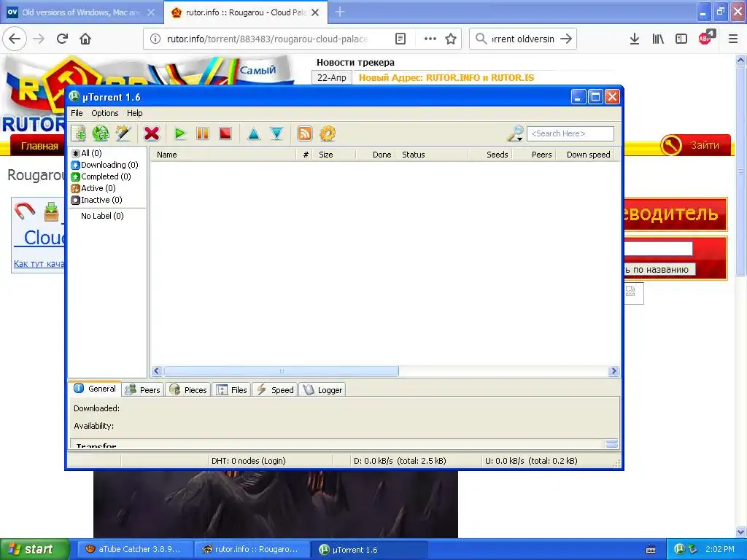Sort by the Peers column header

tap(533, 155)
